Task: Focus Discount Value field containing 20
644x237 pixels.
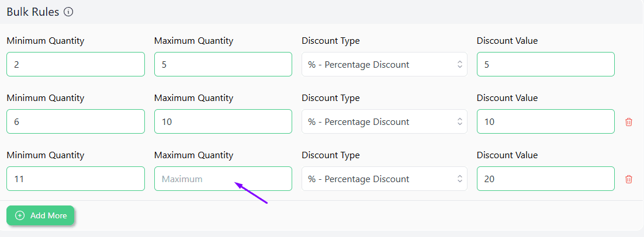Action: pos(546,179)
